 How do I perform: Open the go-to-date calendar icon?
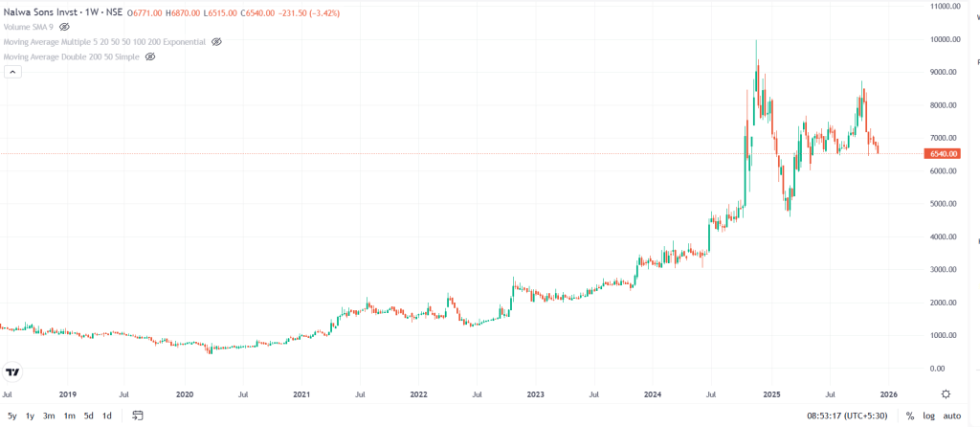[138, 416]
